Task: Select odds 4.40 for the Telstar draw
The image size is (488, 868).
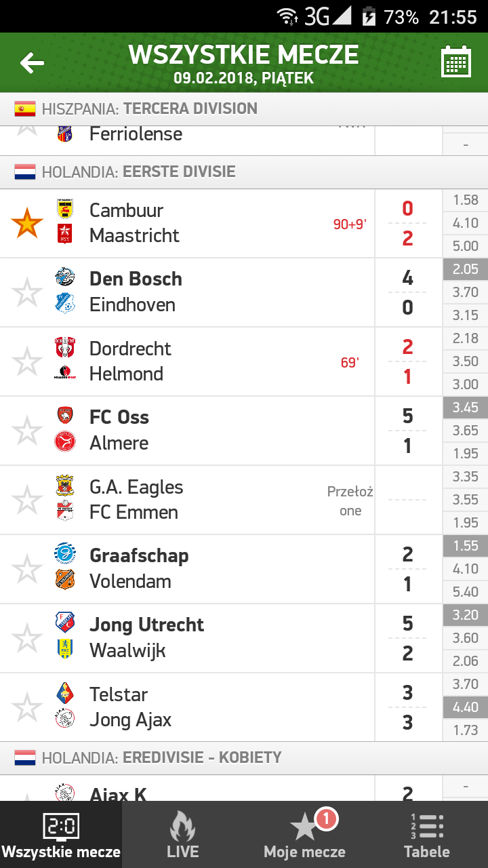Action: [466, 707]
